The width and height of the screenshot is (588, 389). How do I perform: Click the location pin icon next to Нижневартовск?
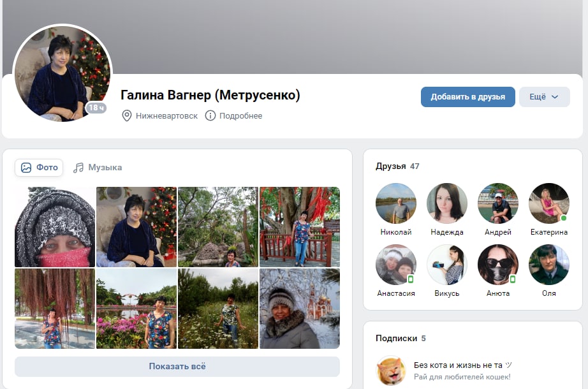coord(127,115)
